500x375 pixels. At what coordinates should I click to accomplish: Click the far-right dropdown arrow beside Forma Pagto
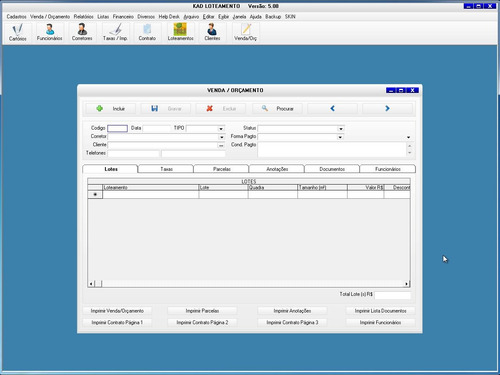(408, 137)
